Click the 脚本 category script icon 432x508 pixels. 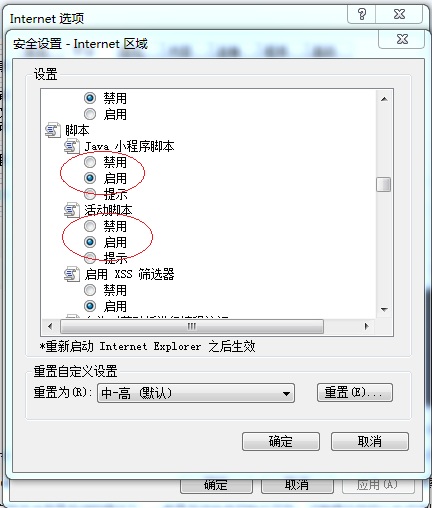tap(53, 130)
